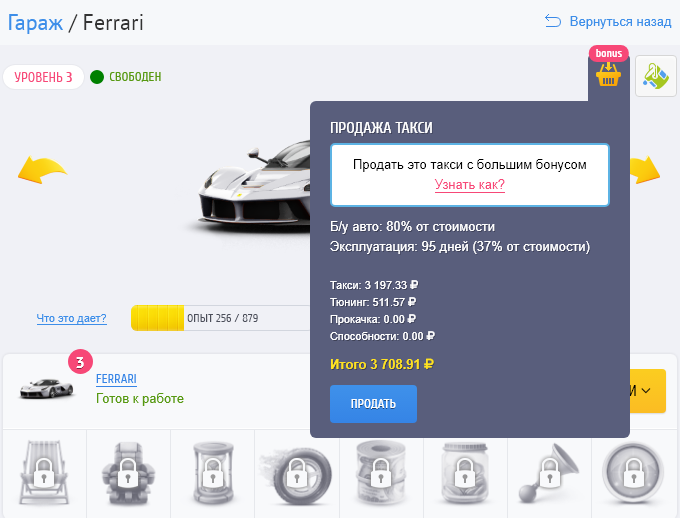680x518 pixels.
Task: Select the locked speeding tire ability
Action: tap(296, 475)
